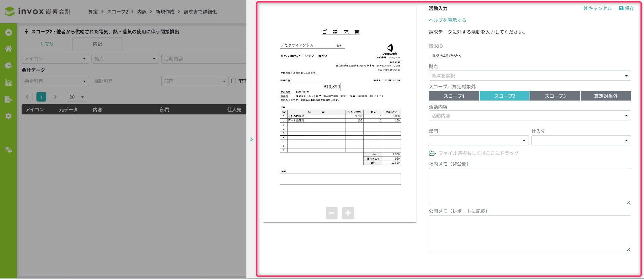
Task: Open the pie chart icon in sidebar
Action: click(x=8, y=65)
